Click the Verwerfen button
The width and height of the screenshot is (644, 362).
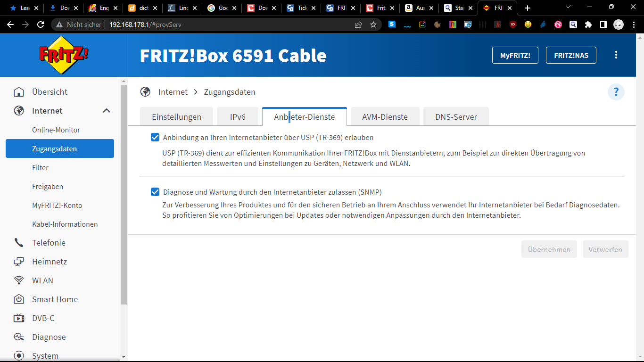tap(605, 249)
